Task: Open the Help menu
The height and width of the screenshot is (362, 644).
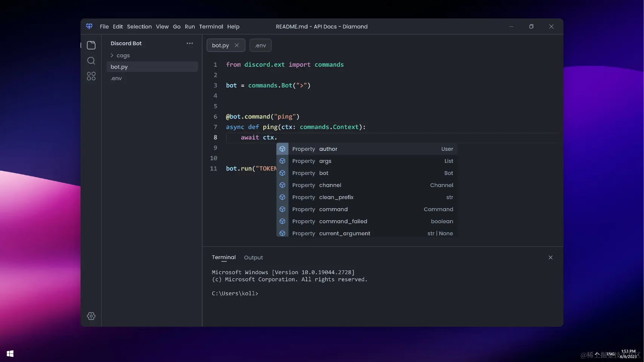Action: (233, 26)
